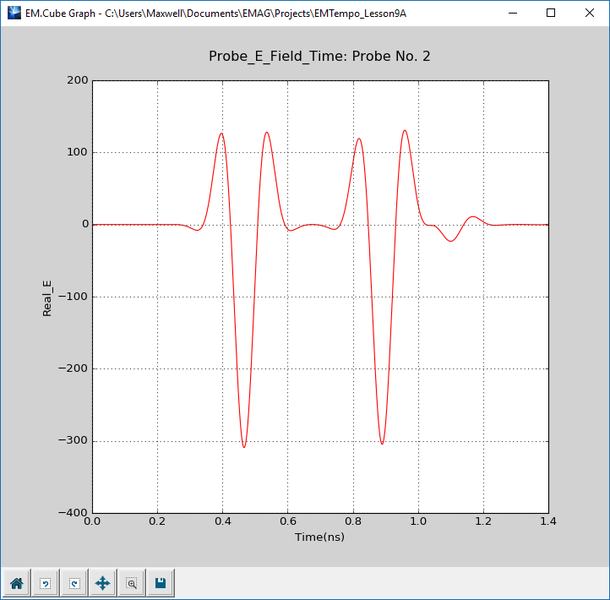Go forward to the next view
The image size is (610, 600).
coord(73,583)
